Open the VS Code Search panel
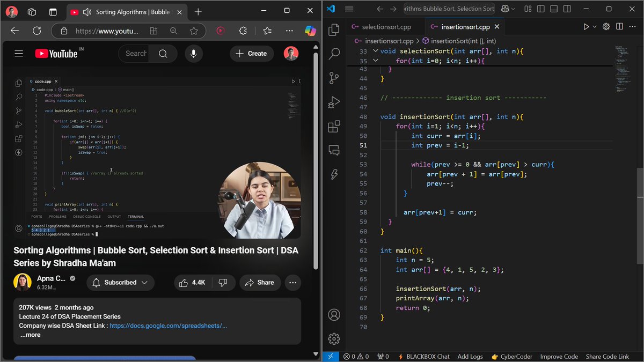Viewport: 644px width, 362px height. pos(334,54)
